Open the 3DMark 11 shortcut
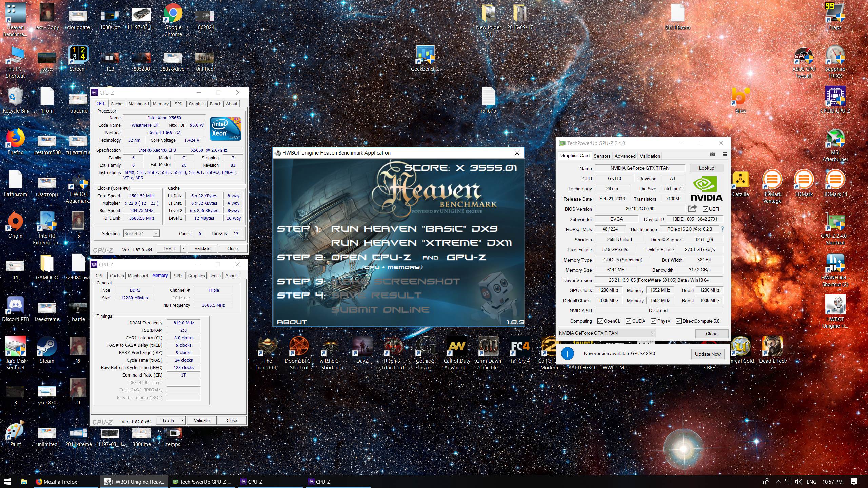 (x=835, y=183)
